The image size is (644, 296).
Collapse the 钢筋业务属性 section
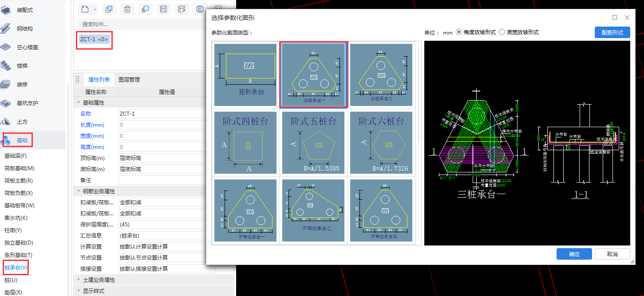coord(79,191)
